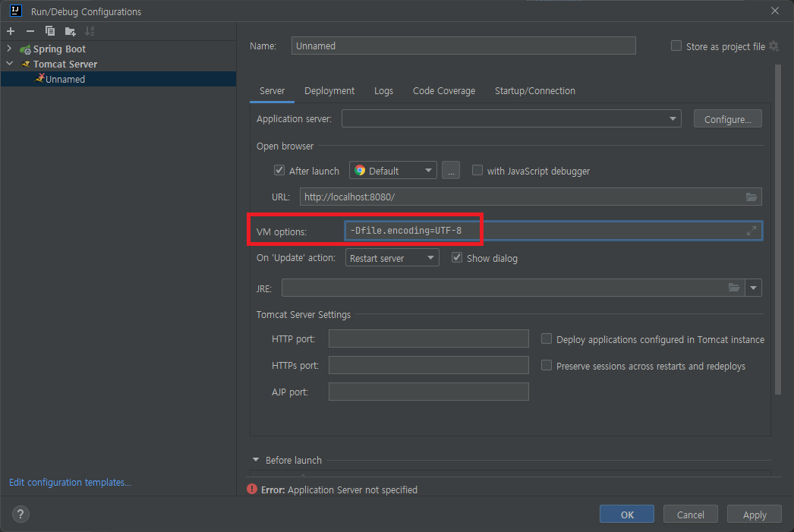
Task: Sort configurations alphabetically
Action: (x=90, y=31)
